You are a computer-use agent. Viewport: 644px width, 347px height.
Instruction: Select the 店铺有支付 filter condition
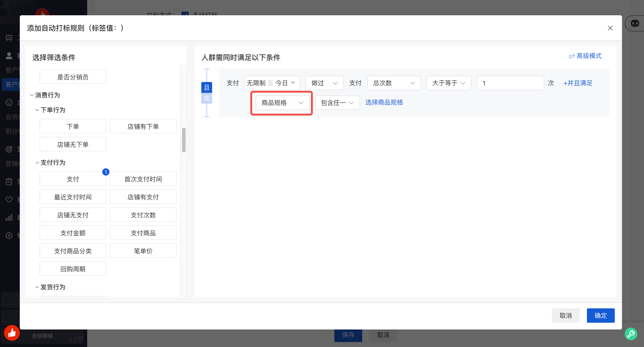click(x=143, y=197)
